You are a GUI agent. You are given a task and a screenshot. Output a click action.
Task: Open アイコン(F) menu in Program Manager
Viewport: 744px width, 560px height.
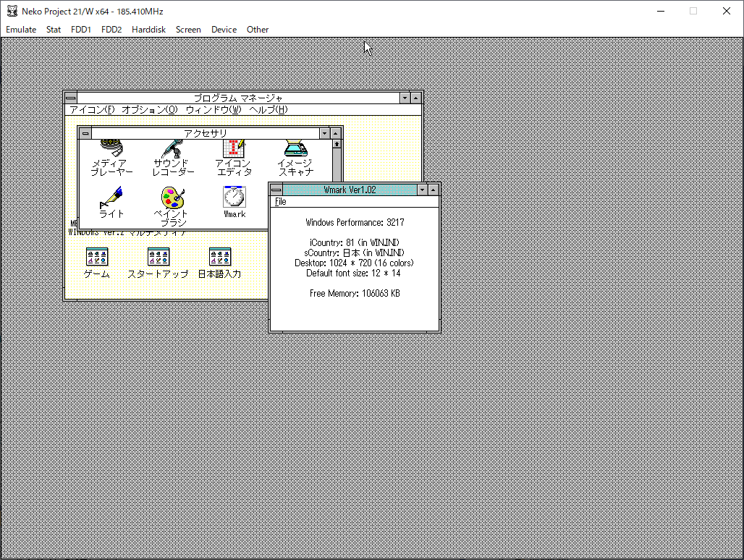[92, 110]
